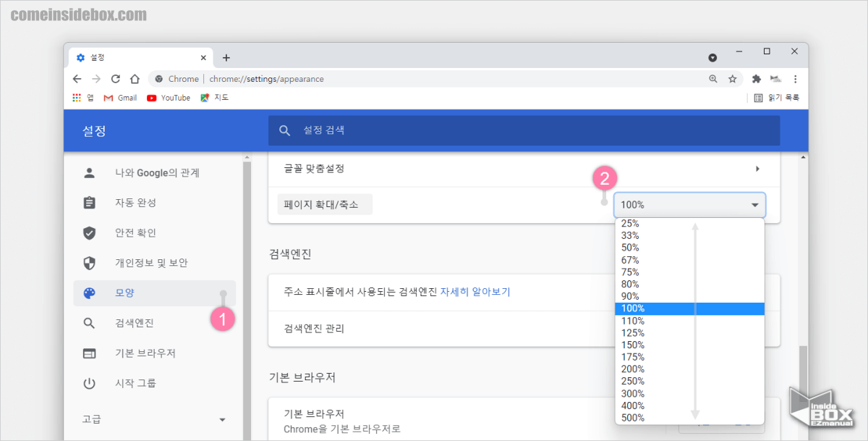Expand the 고급 advanced section
This screenshot has height=441, width=868.
pyautogui.click(x=155, y=419)
